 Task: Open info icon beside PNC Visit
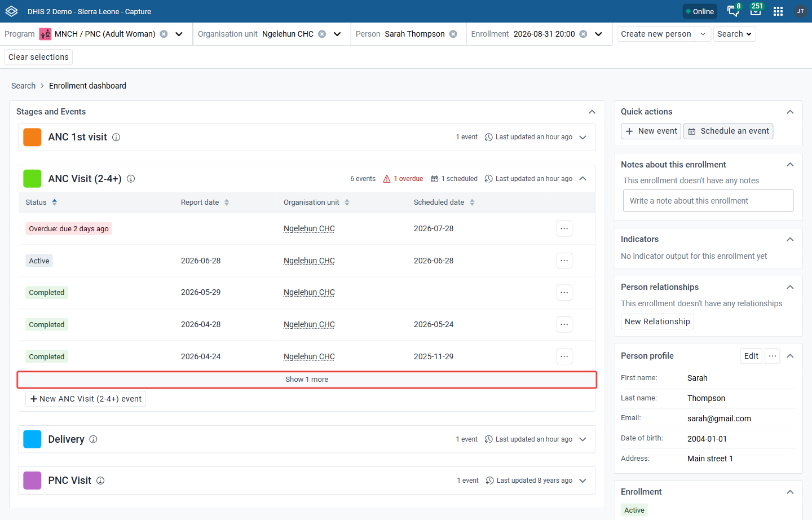pyautogui.click(x=100, y=481)
